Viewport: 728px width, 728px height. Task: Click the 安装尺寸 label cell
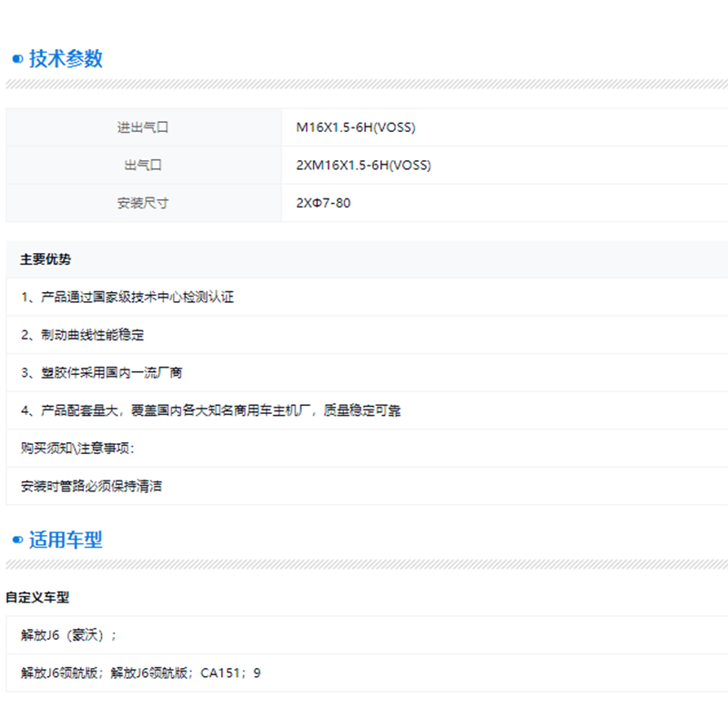click(x=143, y=203)
